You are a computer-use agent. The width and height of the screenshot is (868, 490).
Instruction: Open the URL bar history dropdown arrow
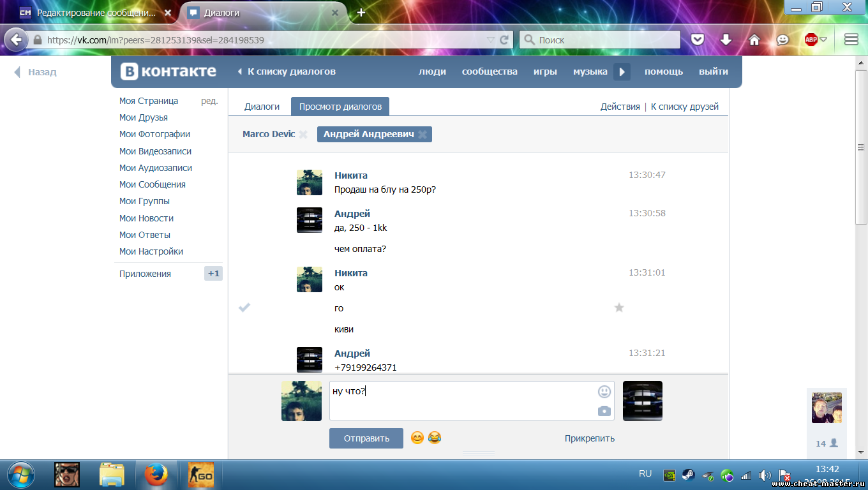coord(490,40)
